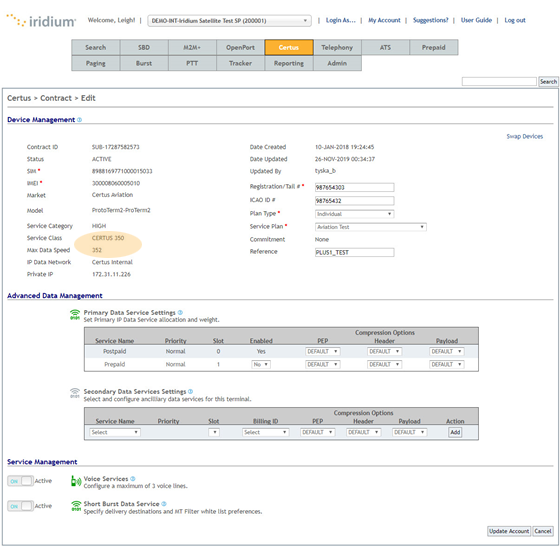Viewport: 560px width, 547px height.
Task: Open the Service Plan dropdown
Action: (370, 227)
